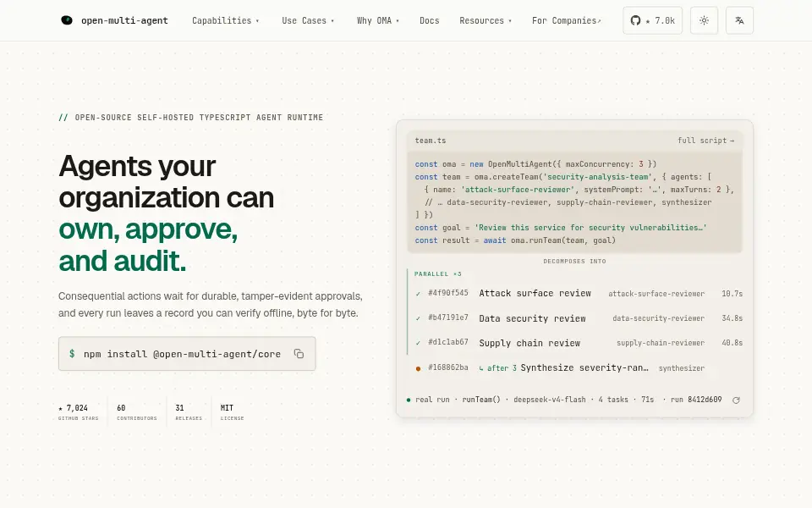The height and width of the screenshot is (508, 812).
Task: Open the language translation switcher icon
Action: pyautogui.click(x=739, y=20)
